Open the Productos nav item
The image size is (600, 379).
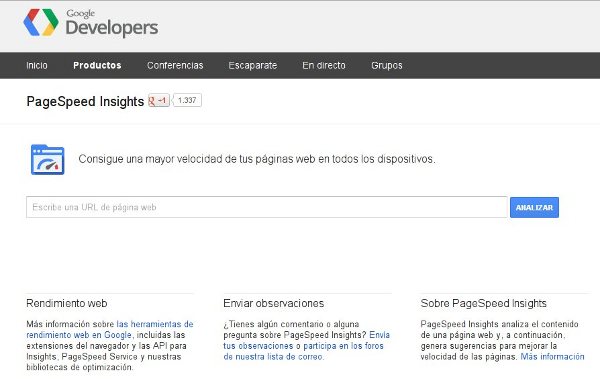point(97,65)
